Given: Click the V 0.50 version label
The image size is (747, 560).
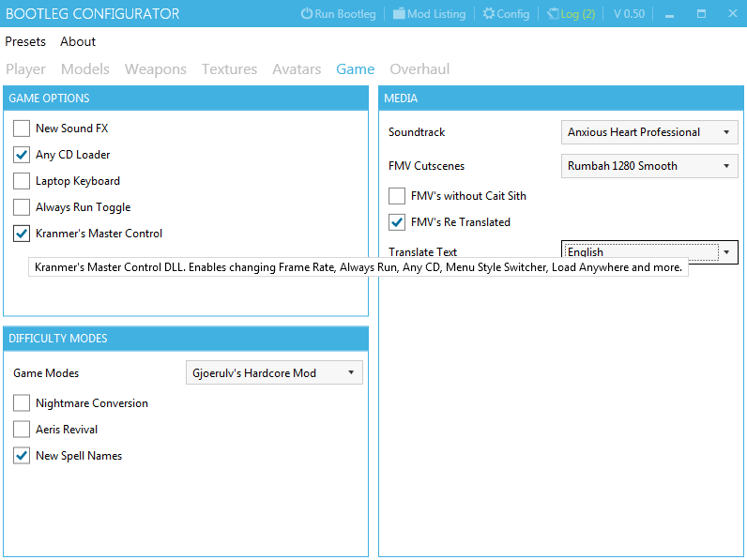Looking at the screenshot, I should [x=629, y=14].
